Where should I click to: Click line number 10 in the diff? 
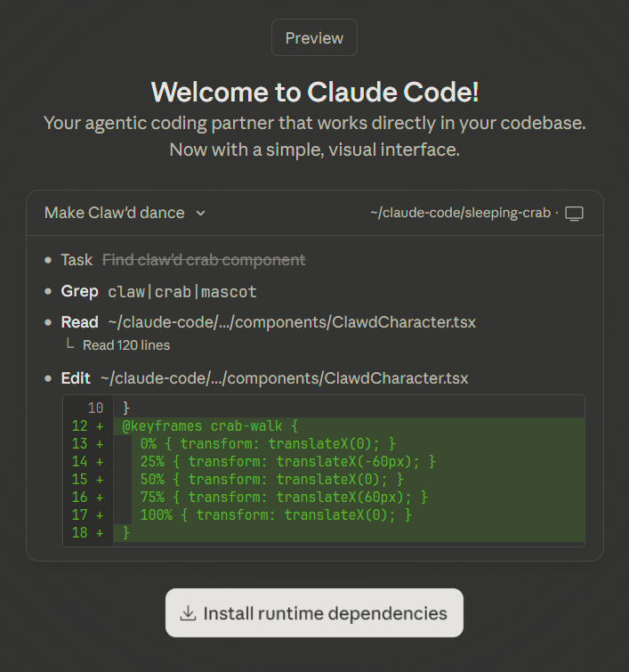click(95, 408)
